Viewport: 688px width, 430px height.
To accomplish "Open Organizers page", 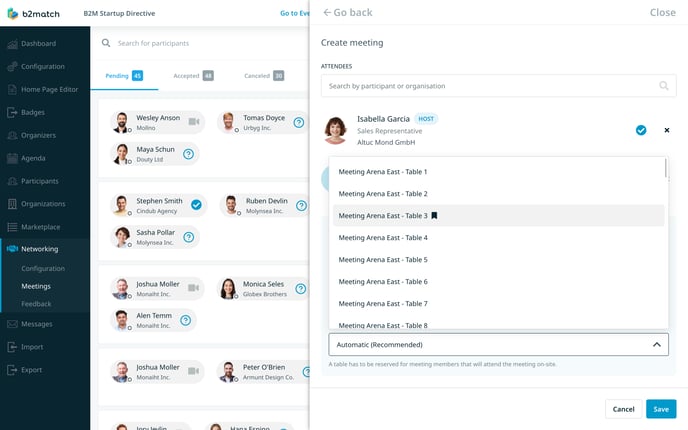I will point(38,135).
